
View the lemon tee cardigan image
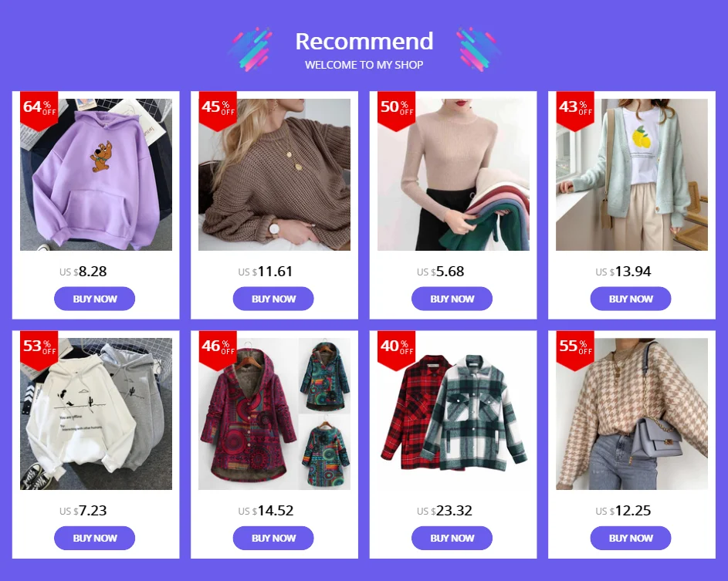(x=632, y=174)
